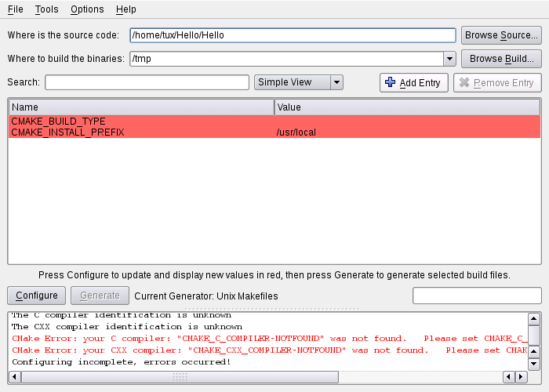Expand the build binaries path dropdown arrow
Image resolution: width=549 pixels, height=392 pixels.
click(x=449, y=59)
